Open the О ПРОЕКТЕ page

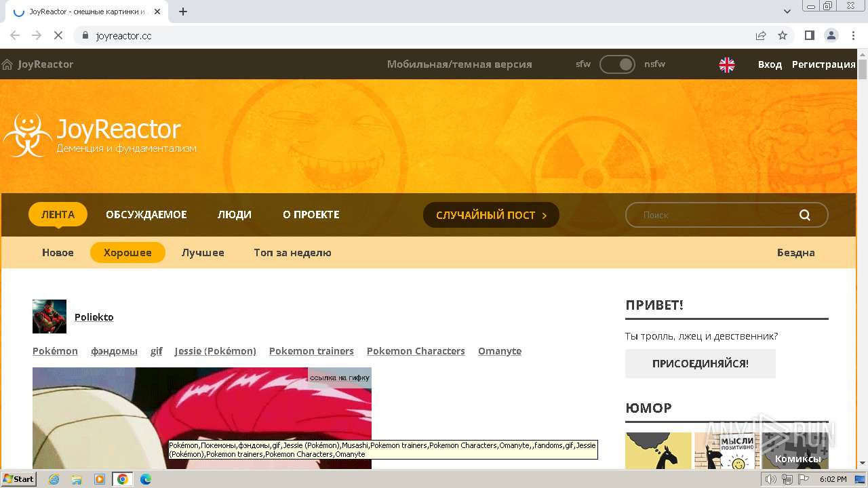pos(311,214)
